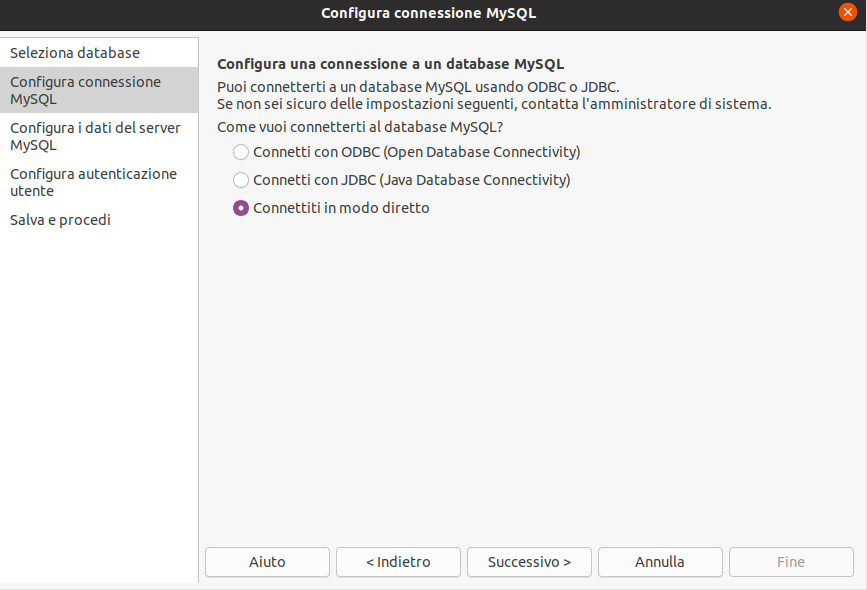Image resolution: width=867 pixels, height=590 pixels.
Task: Advance with the Successivo button
Action: coord(529,562)
